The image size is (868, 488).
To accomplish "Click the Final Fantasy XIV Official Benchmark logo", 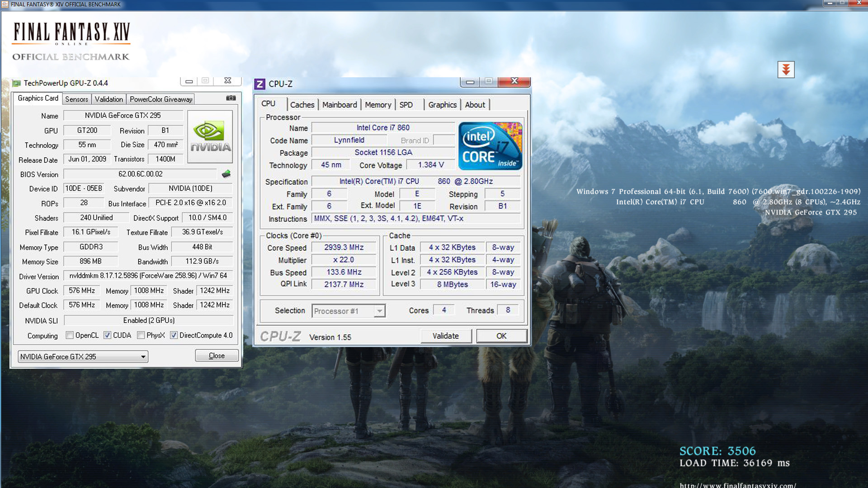I will pos(71,41).
